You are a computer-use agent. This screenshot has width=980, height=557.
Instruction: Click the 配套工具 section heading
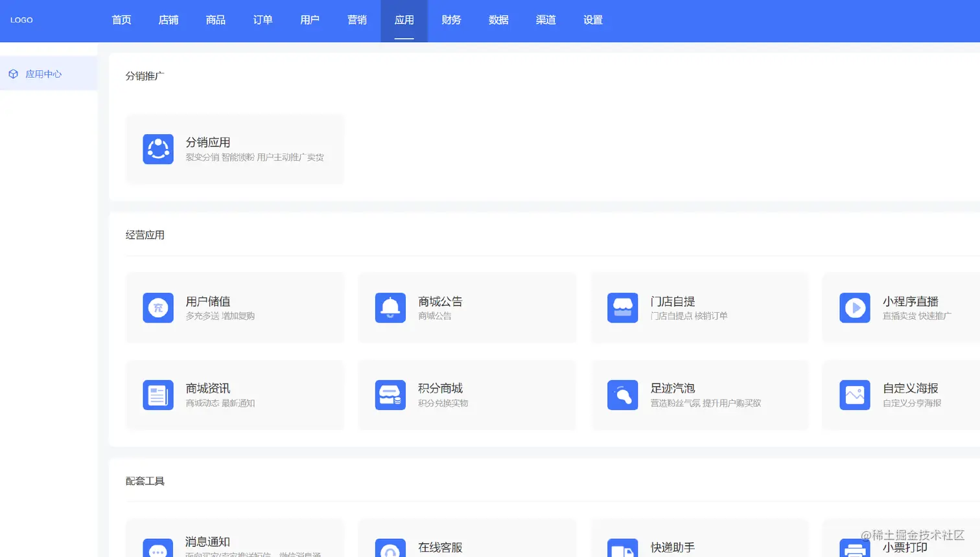[145, 481]
